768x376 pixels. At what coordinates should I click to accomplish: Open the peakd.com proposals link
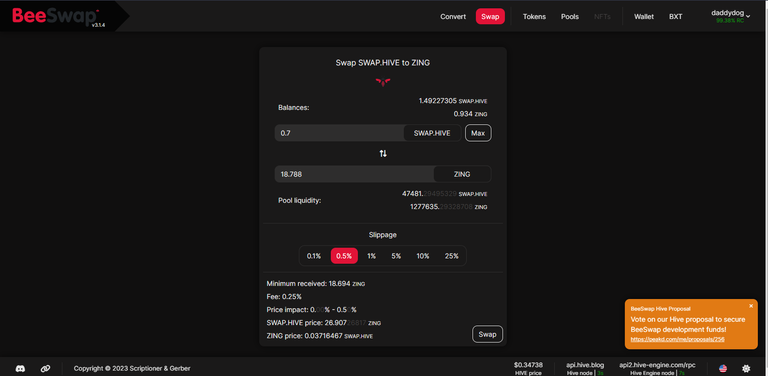tap(677, 339)
